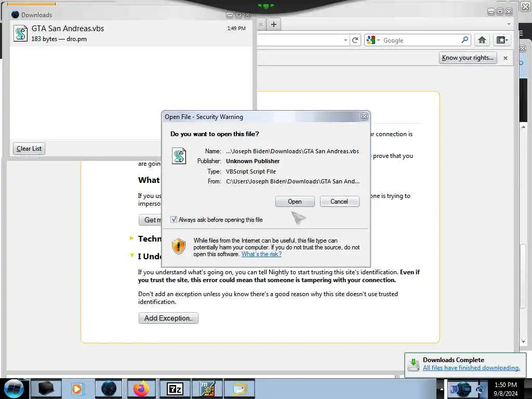This screenshot has height=399, width=532.
Task: Open the URL bar history dropdown
Action: tap(345, 40)
